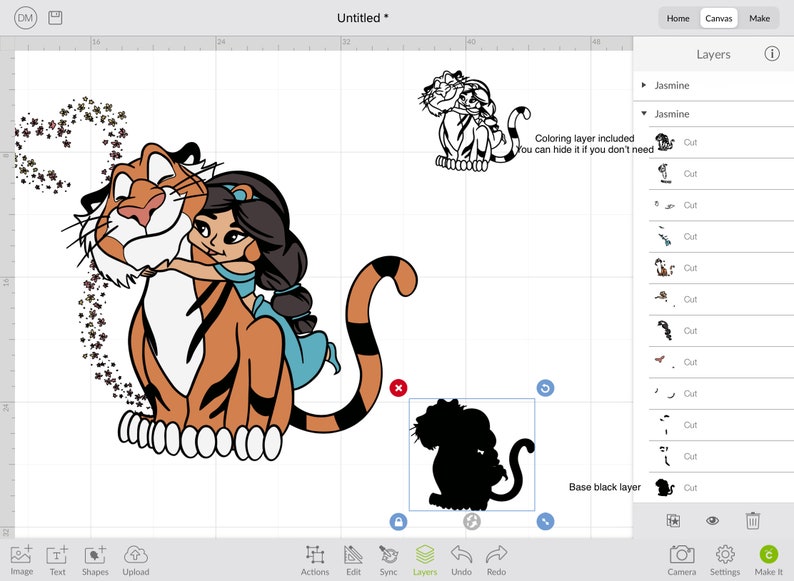
Task: Select the base black silhouette Cut layer
Action: pyautogui.click(x=721, y=488)
